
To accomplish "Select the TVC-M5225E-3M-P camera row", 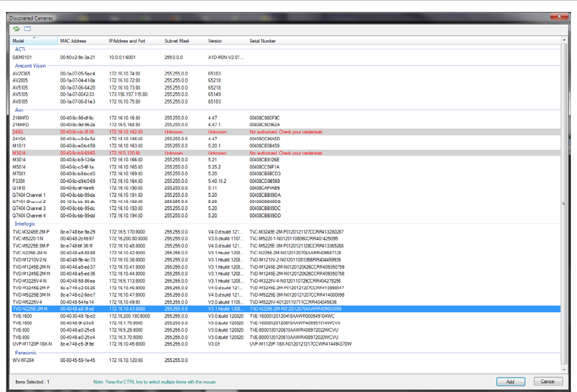I will coord(286,246).
